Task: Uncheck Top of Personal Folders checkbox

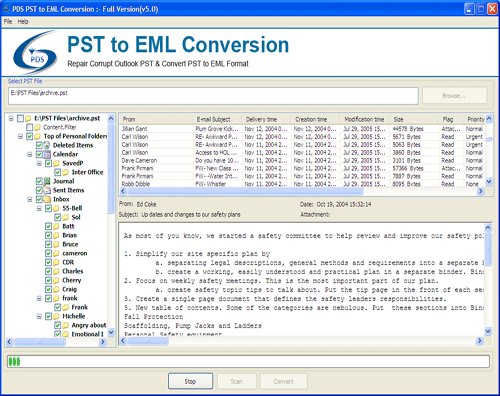Action: [30, 136]
